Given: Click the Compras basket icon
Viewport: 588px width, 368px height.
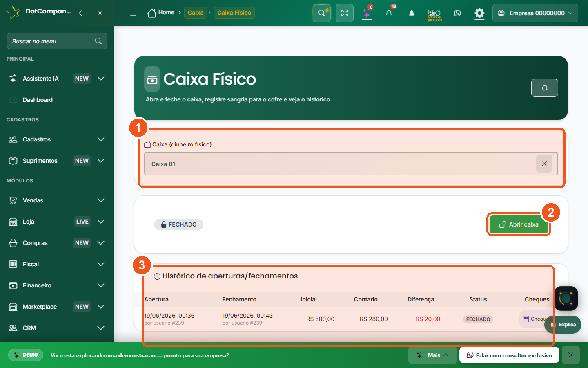Looking at the screenshot, I should click(x=13, y=243).
